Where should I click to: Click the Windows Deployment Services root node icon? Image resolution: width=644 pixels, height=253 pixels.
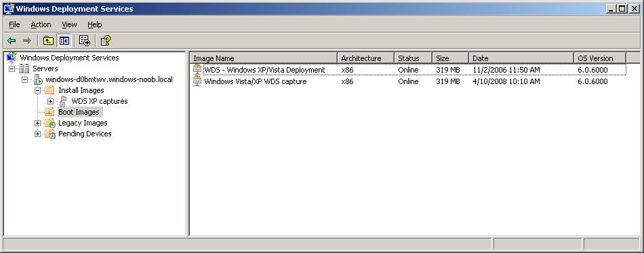(x=12, y=58)
